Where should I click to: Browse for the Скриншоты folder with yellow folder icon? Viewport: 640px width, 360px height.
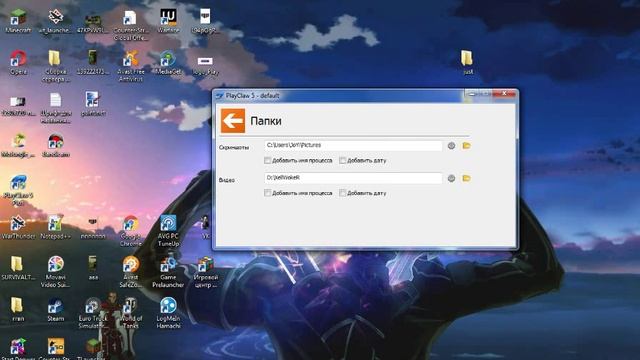pyautogui.click(x=466, y=146)
